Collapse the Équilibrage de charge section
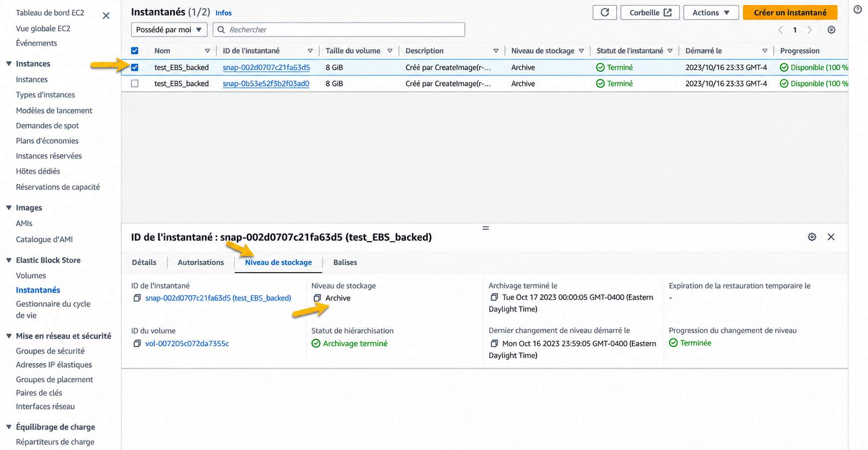 click(9, 427)
